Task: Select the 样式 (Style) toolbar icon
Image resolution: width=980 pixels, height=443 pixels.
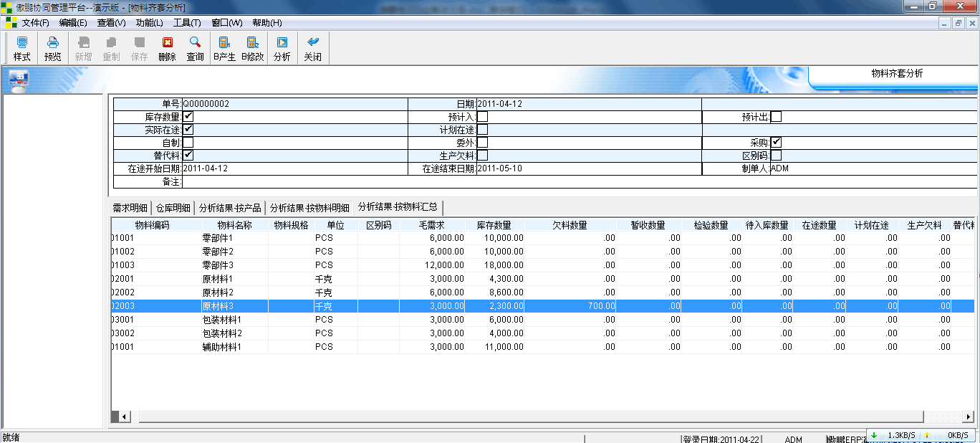Action: pyautogui.click(x=21, y=48)
